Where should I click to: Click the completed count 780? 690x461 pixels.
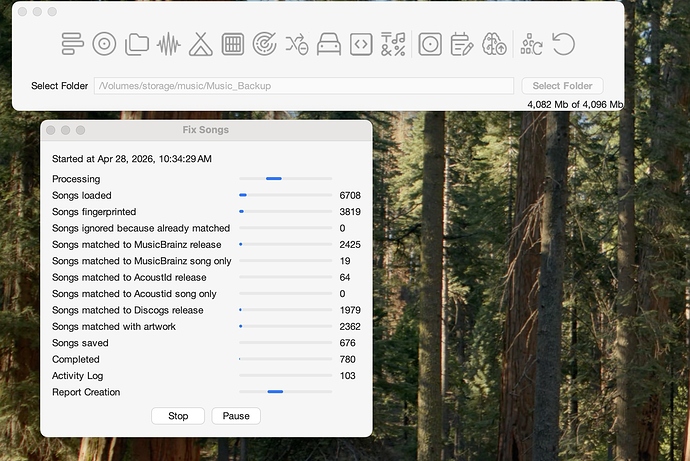[x=347, y=359]
